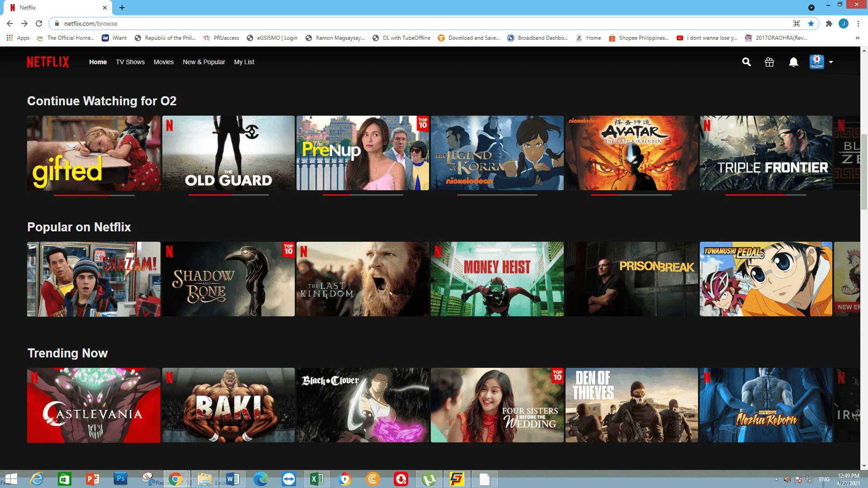
Task: Open the DL with TubeOffline bookmark
Action: coord(401,38)
